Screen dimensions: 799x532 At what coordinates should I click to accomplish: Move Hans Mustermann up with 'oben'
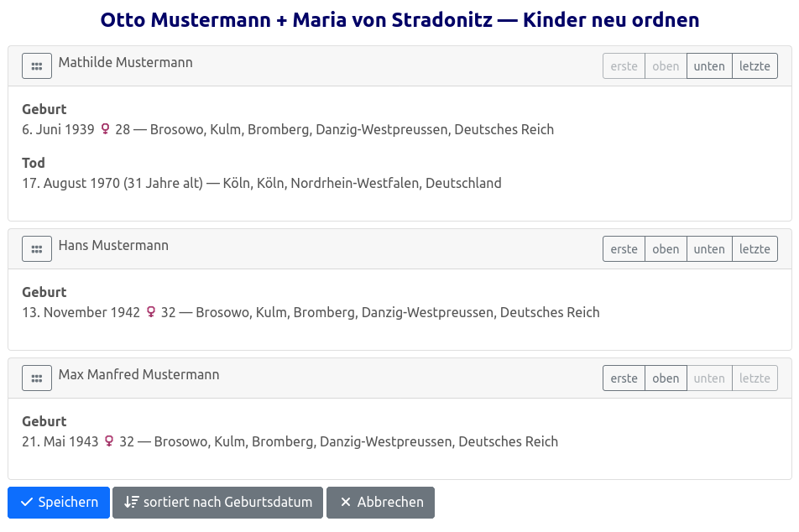click(x=666, y=249)
